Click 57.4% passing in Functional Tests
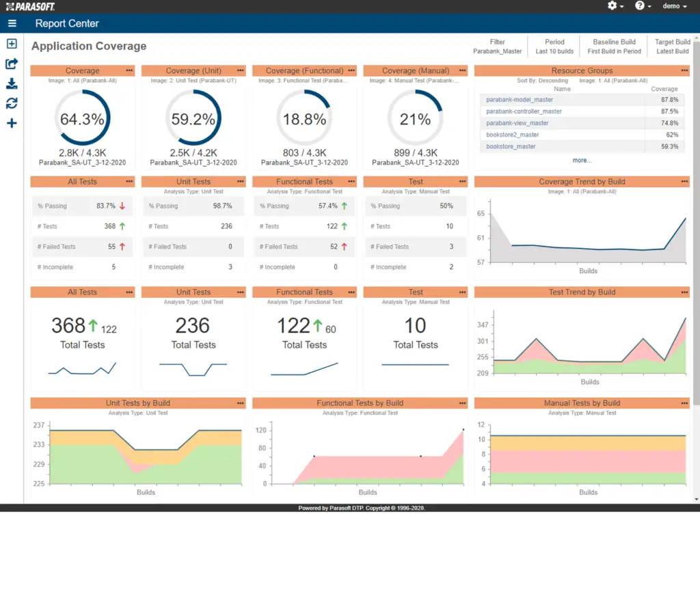Image resolution: width=700 pixels, height=591 pixels. pyautogui.click(x=328, y=206)
